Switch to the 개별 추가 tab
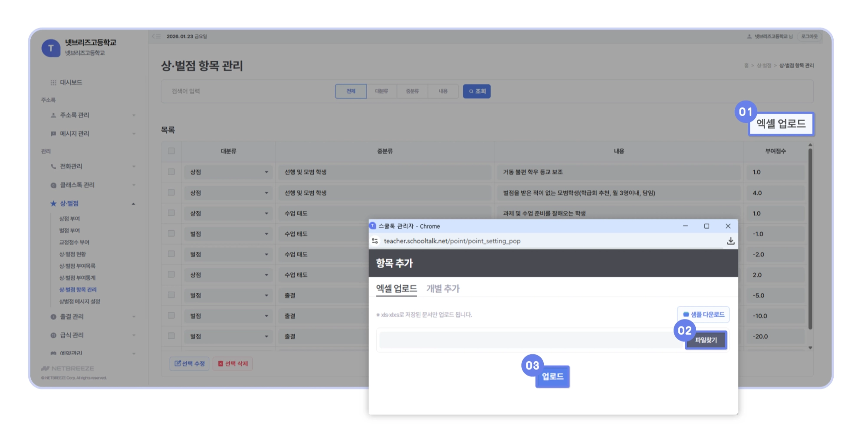 [443, 289]
